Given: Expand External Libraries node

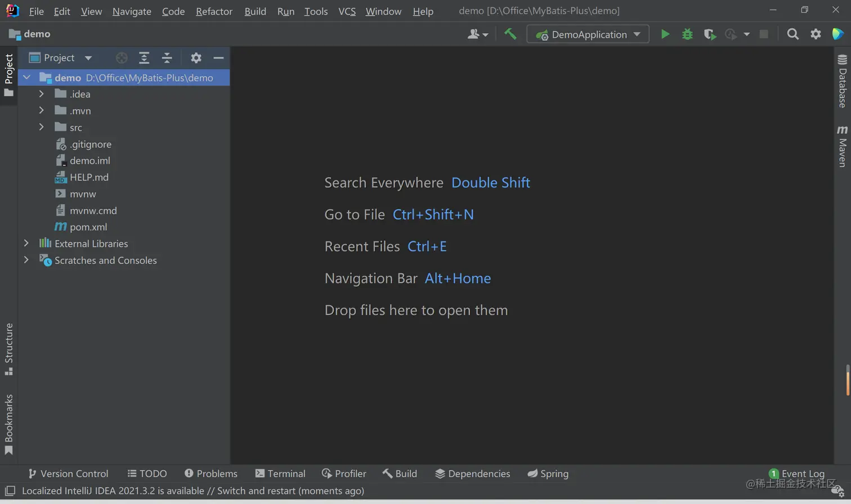Looking at the screenshot, I should [26, 244].
